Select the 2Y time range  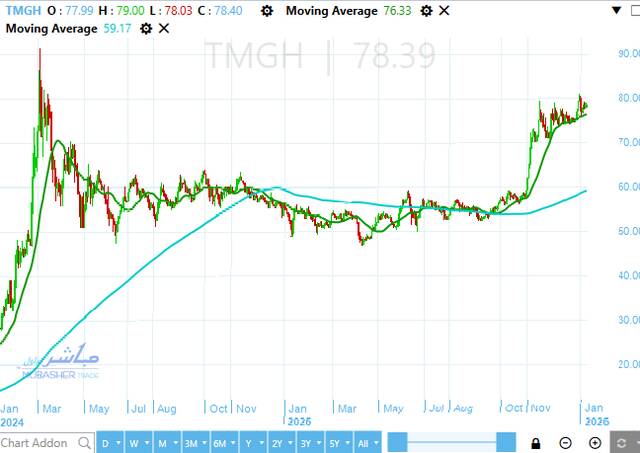[281, 443]
